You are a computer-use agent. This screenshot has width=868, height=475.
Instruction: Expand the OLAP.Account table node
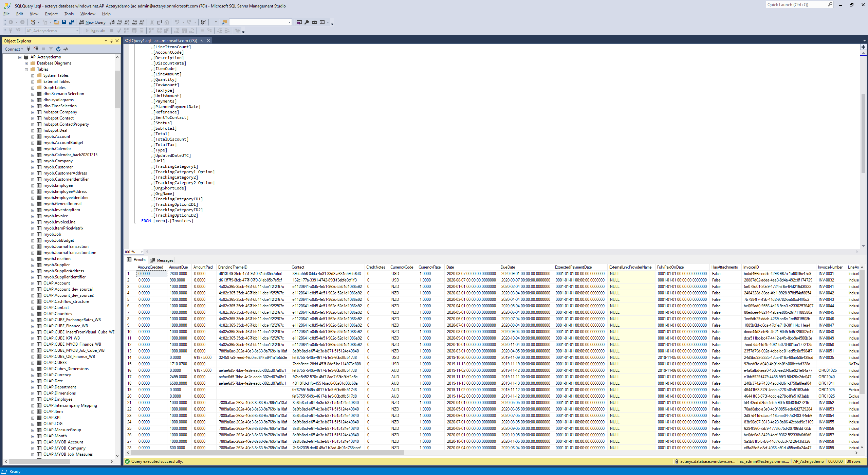(33, 283)
